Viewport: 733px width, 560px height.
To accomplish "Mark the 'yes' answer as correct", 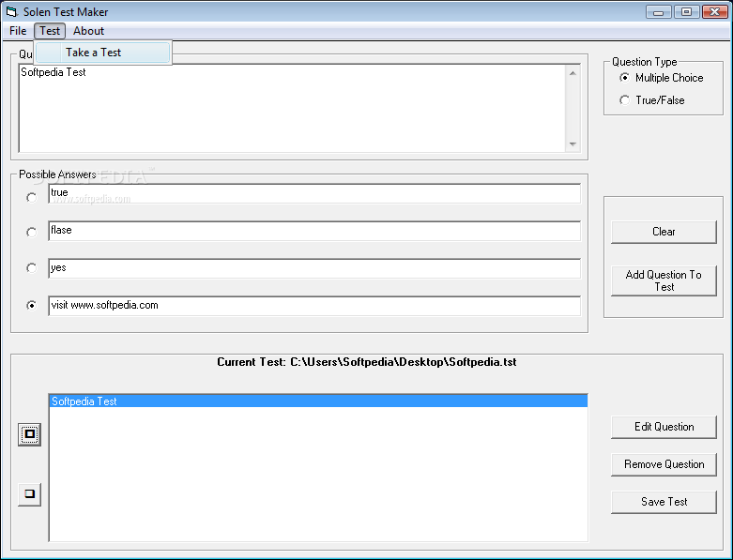I will point(31,267).
